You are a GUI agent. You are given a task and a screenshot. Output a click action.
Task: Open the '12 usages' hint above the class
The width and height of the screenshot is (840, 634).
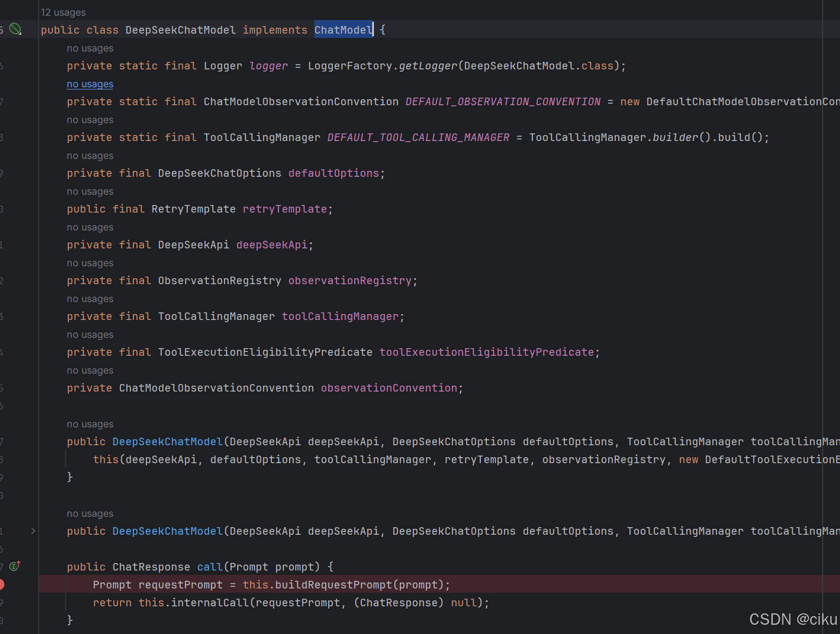63,12
